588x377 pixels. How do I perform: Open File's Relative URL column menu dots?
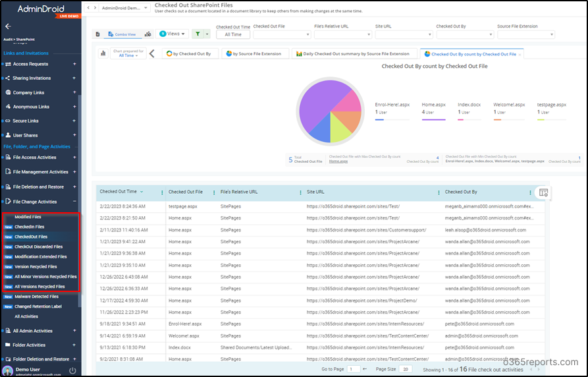300,192
